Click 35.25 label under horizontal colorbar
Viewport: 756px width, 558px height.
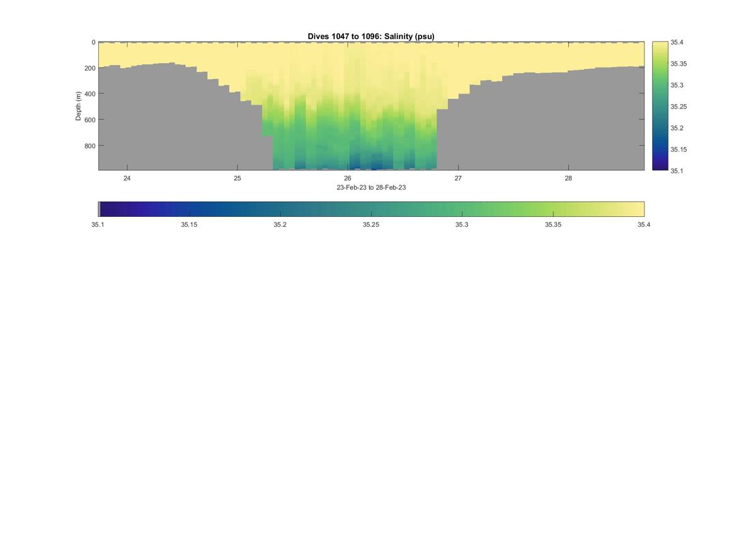pyautogui.click(x=371, y=224)
